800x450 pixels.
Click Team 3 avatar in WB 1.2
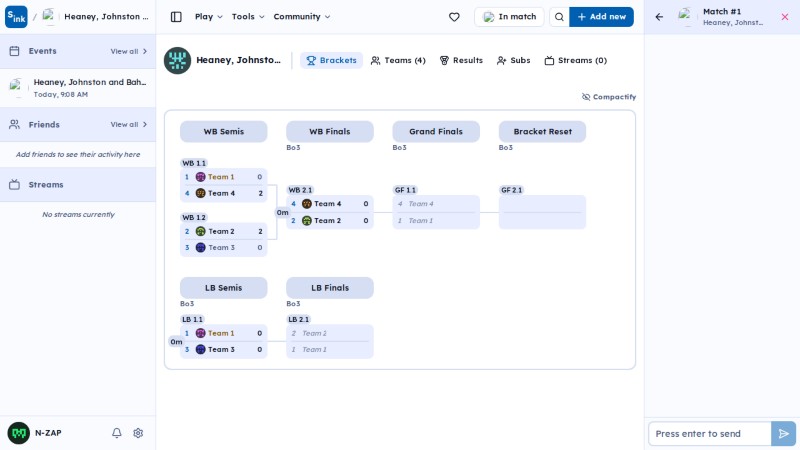coord(201,247)
